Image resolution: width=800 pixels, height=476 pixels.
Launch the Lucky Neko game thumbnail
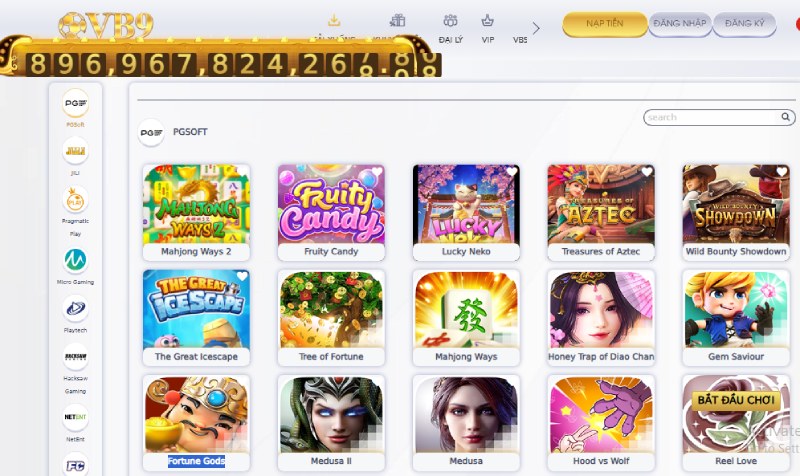coord(466,204)
